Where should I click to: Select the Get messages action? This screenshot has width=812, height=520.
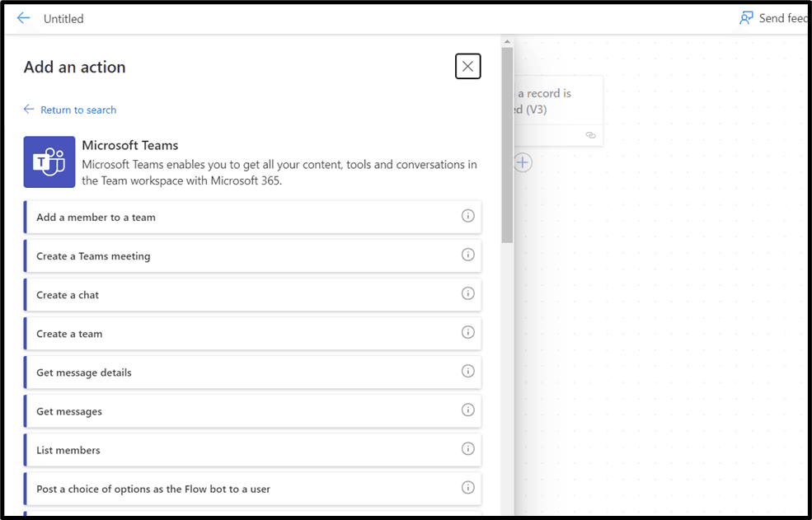(x=69, y=411)
